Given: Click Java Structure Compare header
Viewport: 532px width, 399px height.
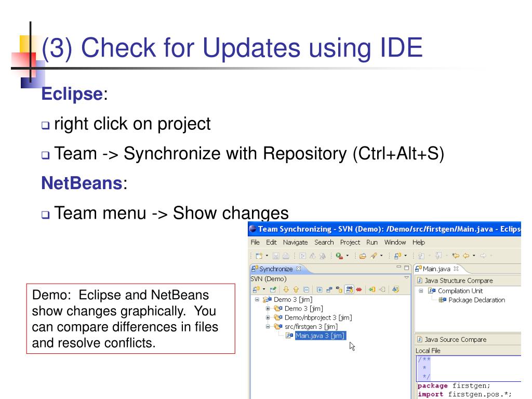Looking at the screenshot, I should (x=458, y=281).
